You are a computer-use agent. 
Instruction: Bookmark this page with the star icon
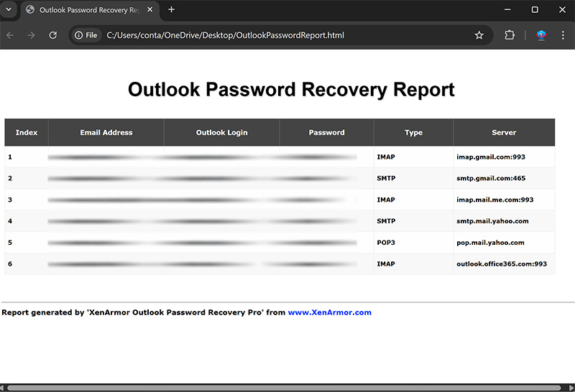pos(479,35)
